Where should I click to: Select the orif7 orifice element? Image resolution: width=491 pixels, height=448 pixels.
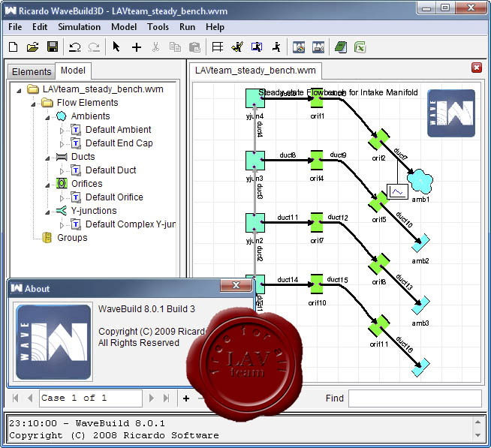tap(317, 223)
